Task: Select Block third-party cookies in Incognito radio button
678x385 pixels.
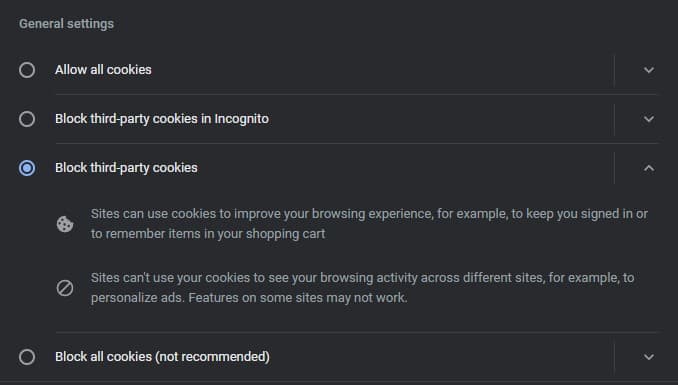Action: point(27,119)
